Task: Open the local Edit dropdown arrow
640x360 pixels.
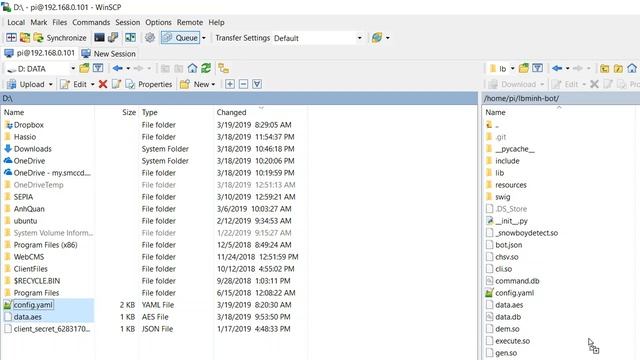Action: pos(93,84)
